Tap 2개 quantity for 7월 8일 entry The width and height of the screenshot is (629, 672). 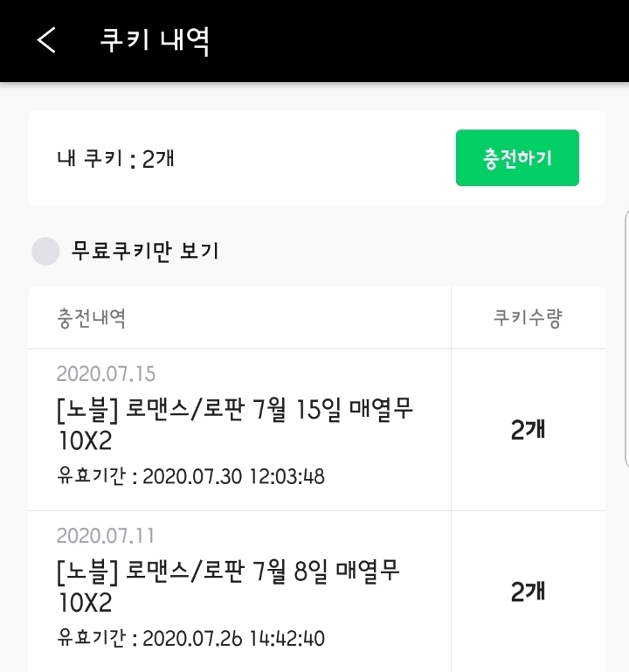(x=528, y=592)
